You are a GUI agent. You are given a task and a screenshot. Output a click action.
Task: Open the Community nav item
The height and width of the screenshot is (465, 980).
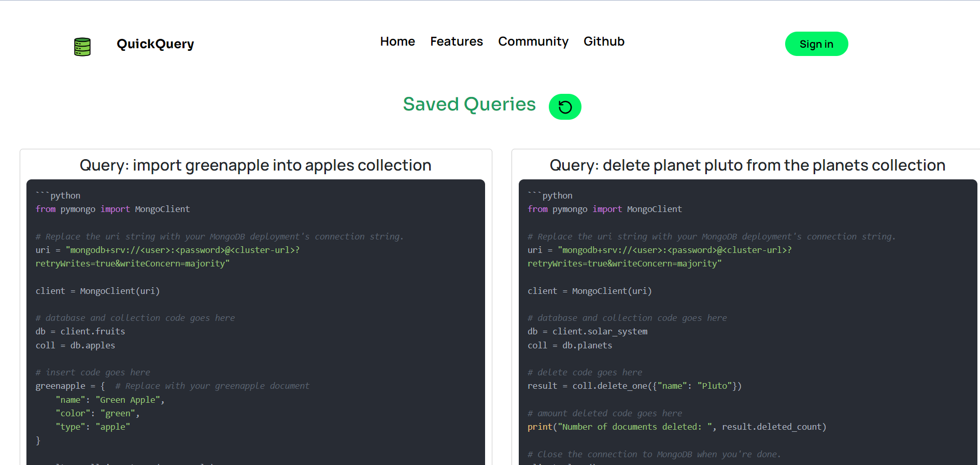tap(533, 41)
